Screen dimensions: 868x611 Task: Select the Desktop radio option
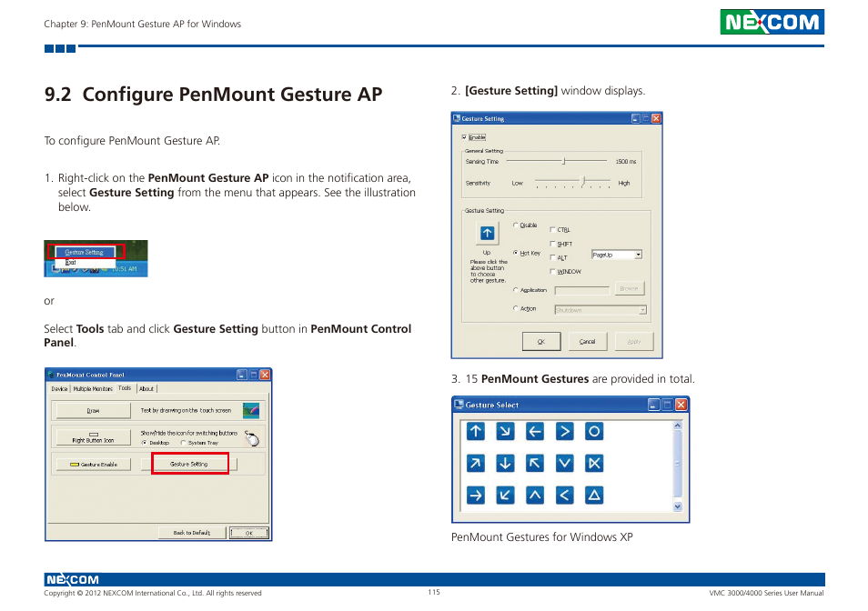(x=145, y=443)
